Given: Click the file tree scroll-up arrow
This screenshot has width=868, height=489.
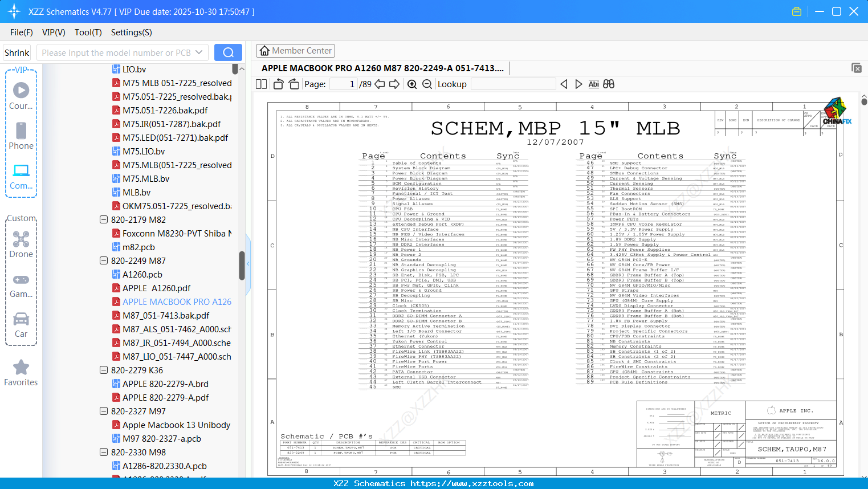Looking at the screenshot, I should point(242,69).
